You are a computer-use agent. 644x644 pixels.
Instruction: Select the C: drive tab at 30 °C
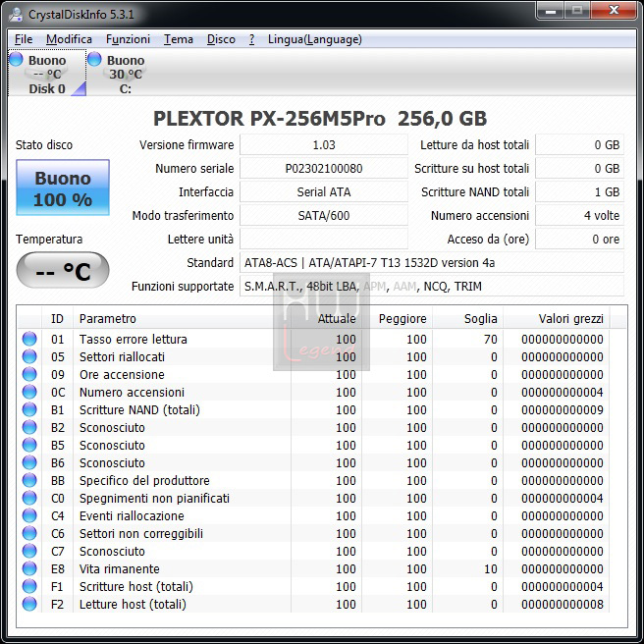[126, 73]
